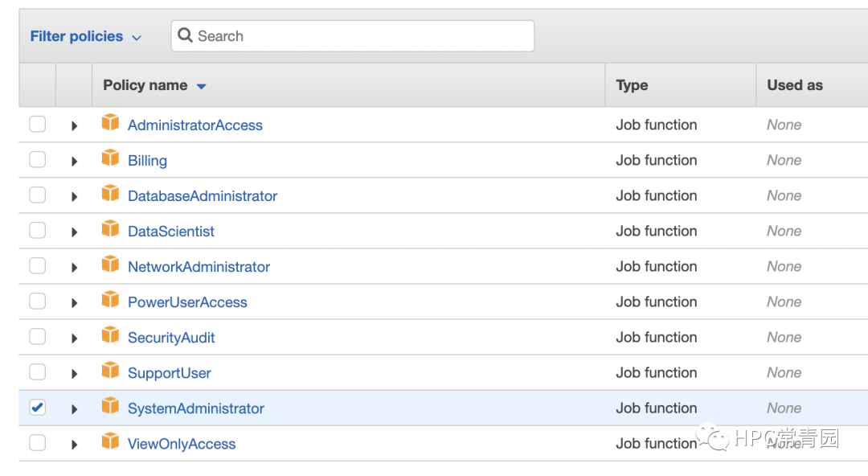Screen dimensions: 868x476
Task: Check the ViewOnlyAccess policy checkbox
Action: tap(38, 443)
